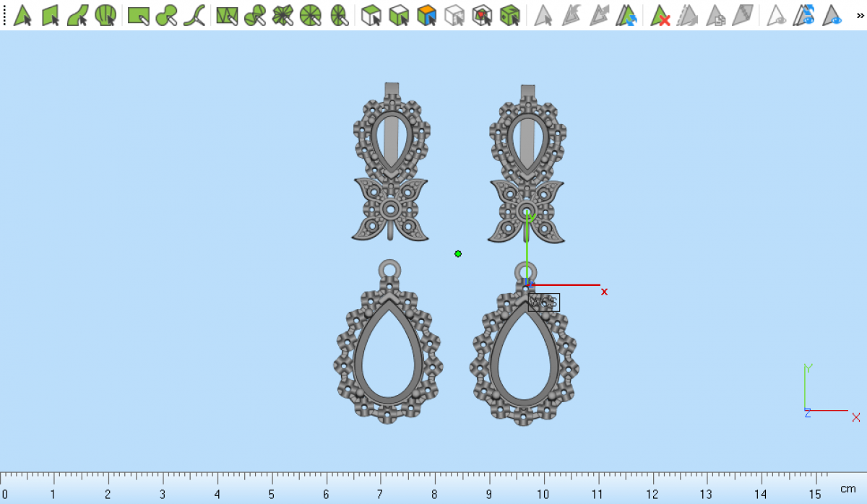Click the green triangle with blue swap arrows

tap(624, 15)
